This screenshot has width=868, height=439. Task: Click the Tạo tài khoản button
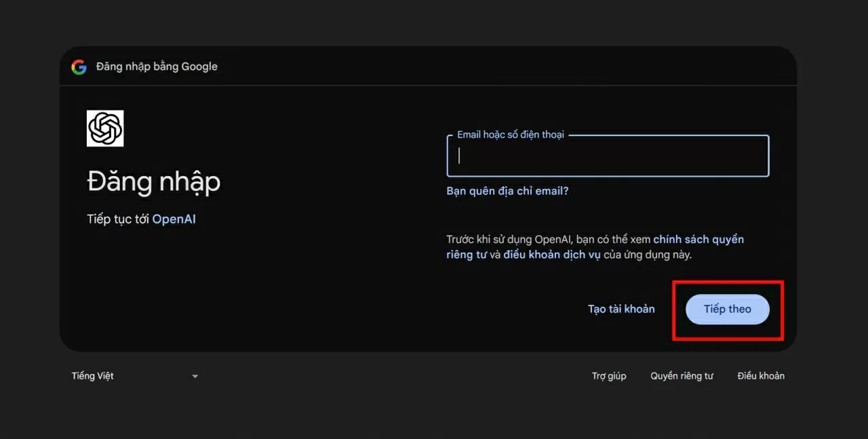(x=621, y=309)
